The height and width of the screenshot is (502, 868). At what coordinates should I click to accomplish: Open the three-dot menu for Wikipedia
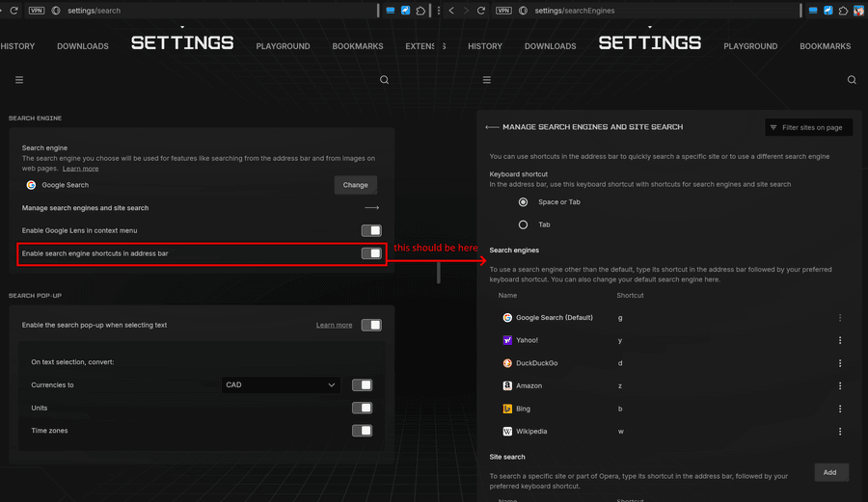tap(840, 432)
